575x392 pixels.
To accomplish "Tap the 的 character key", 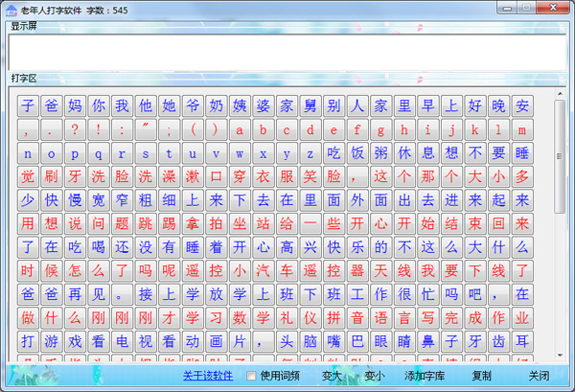I will click(x=380, y=247).
